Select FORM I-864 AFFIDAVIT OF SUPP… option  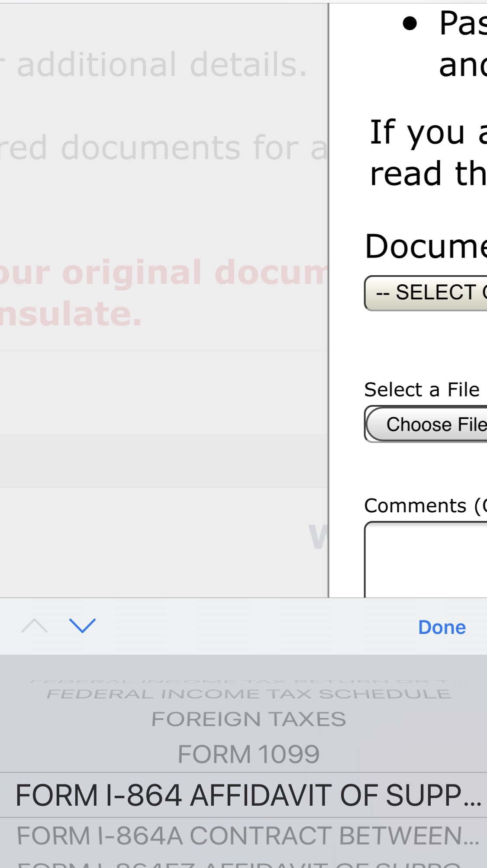(248, 795)
